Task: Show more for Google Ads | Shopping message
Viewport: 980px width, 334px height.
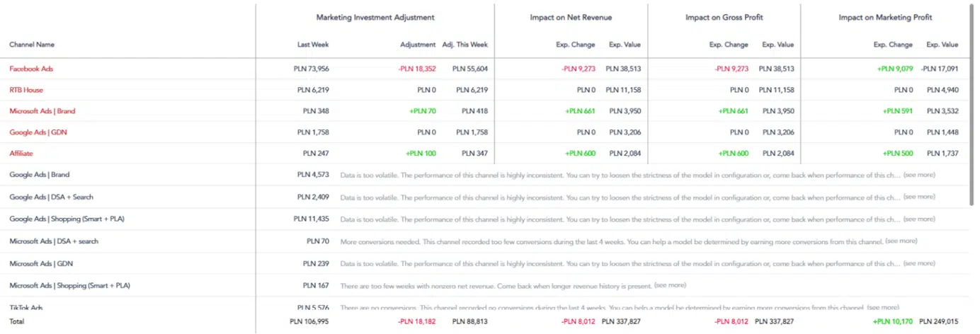Action: (x=918, y=219)
